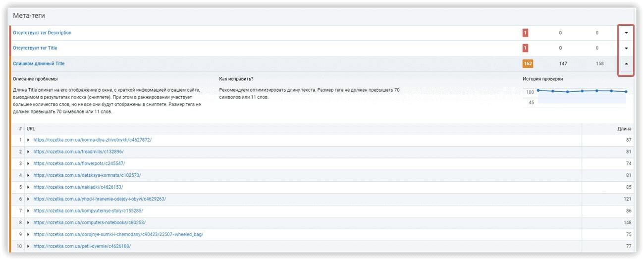The width and height of the screenshot is (644, 260).
Task: Expand row 5 nakladki triangle
Action: [29, 187]
